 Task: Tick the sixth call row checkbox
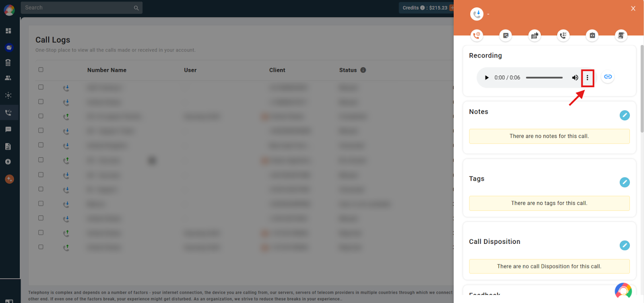41,160
